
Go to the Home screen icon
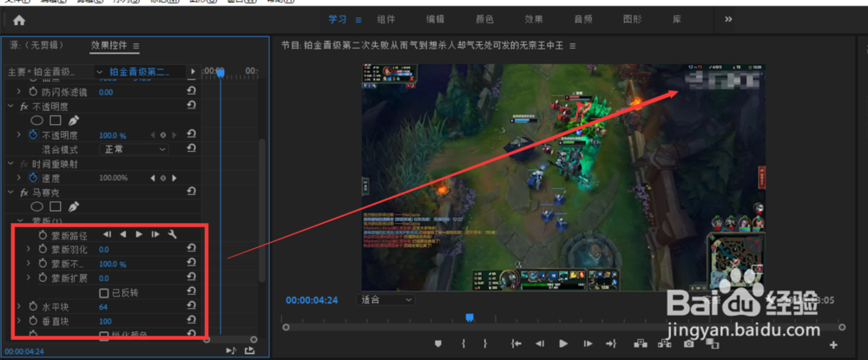[x=19, y=21]
